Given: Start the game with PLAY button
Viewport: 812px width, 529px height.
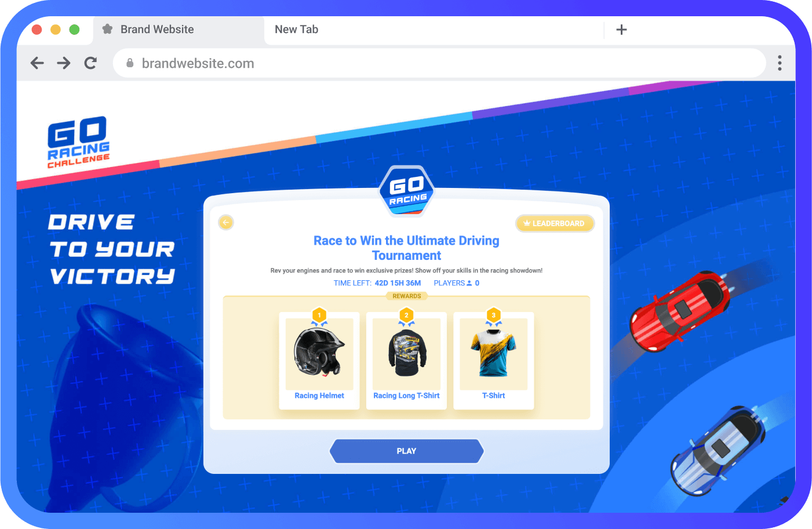Looking at the screenshot, I should coord(406,451).
